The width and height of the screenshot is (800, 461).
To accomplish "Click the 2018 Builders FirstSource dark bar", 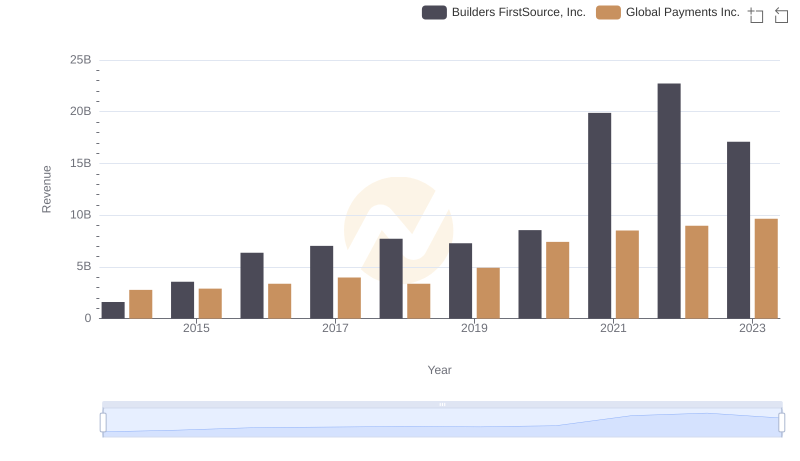I will 391,278.
